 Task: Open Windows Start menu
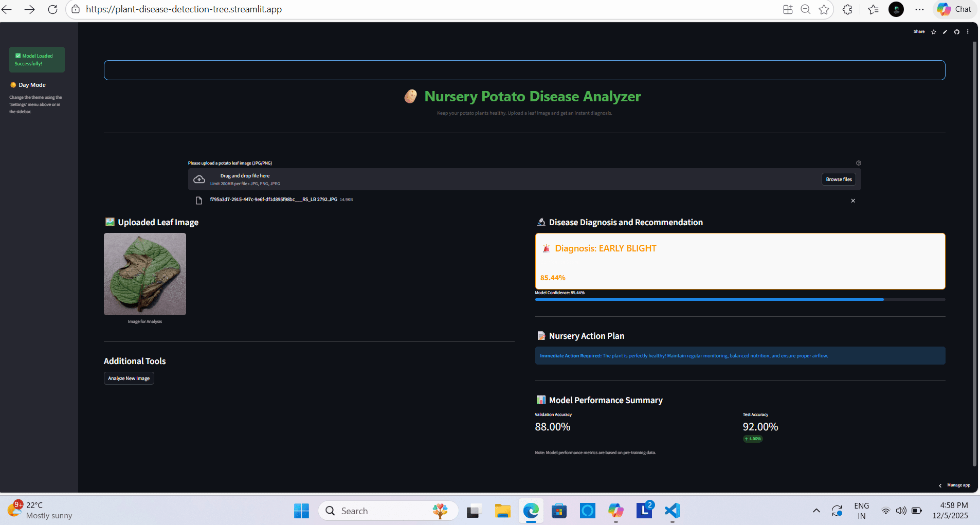click(301, 511)
